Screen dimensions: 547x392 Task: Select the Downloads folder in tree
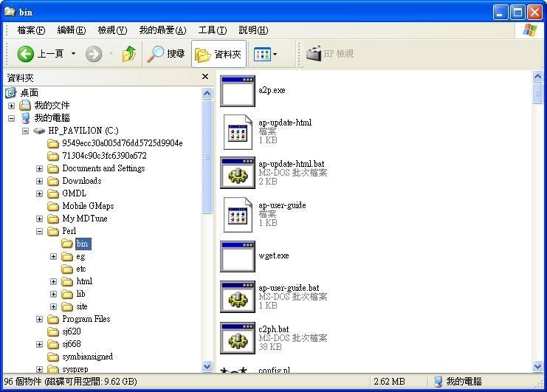click(81, 181)
